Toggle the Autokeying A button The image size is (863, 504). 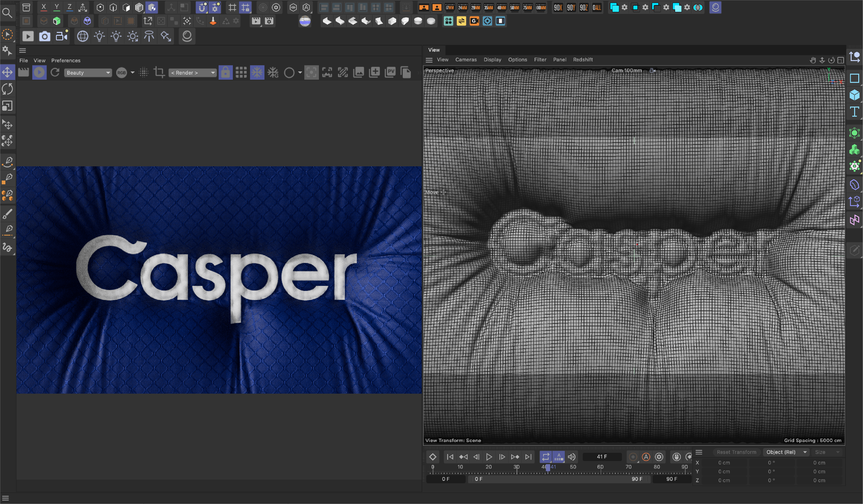pyautogui.click(x=646, y=457)
